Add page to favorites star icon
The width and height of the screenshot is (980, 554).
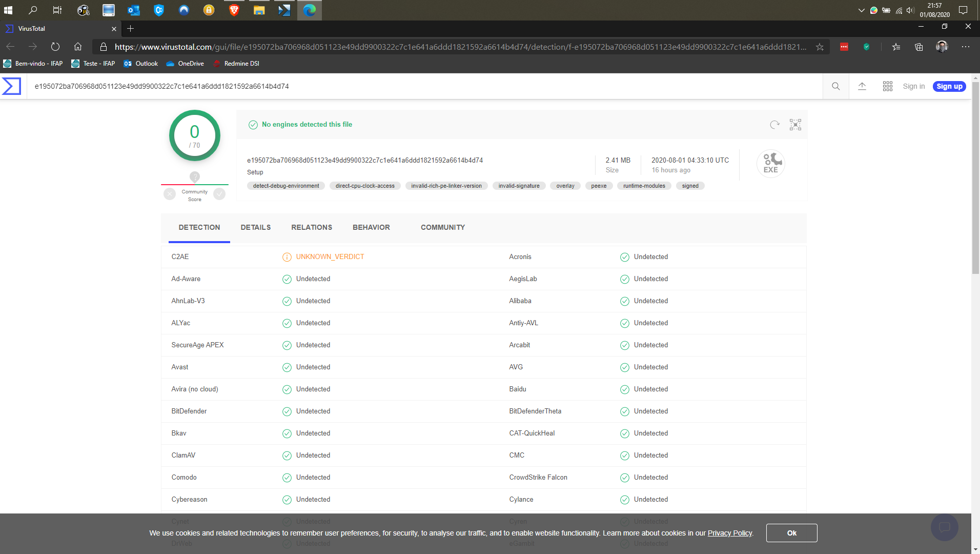820,47
